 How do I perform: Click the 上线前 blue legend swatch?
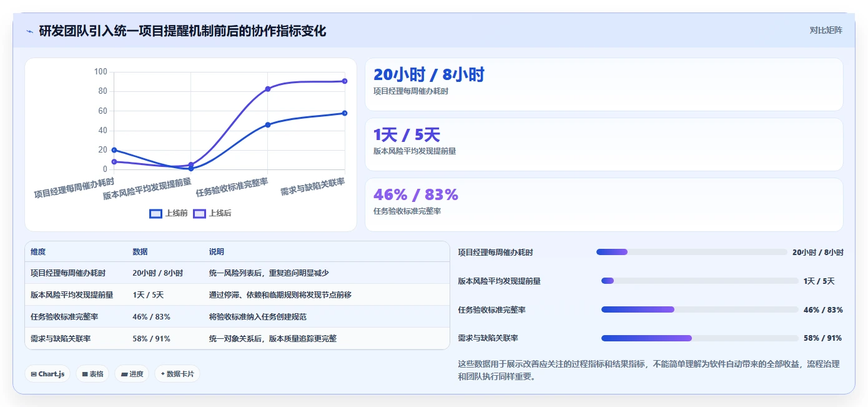point(155,213)
